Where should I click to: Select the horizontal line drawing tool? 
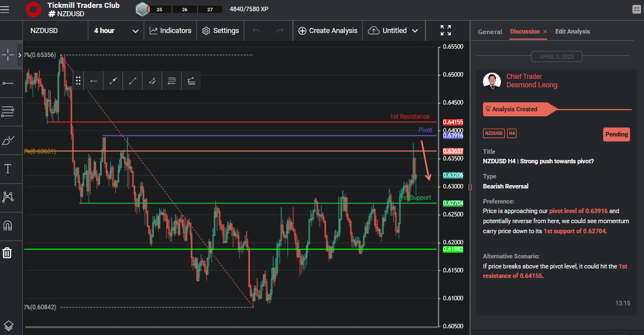click(x=8, y=83)
